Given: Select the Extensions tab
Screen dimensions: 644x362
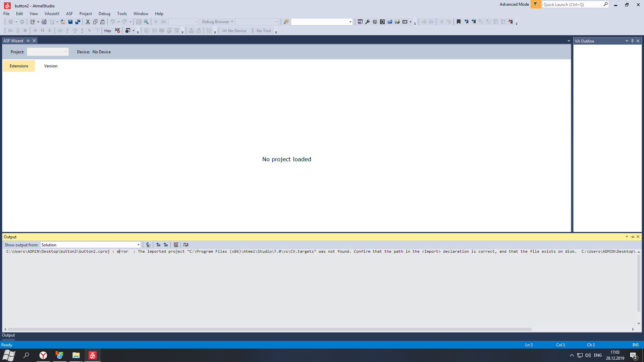Looking at the screenshot, I should (19, 66).
